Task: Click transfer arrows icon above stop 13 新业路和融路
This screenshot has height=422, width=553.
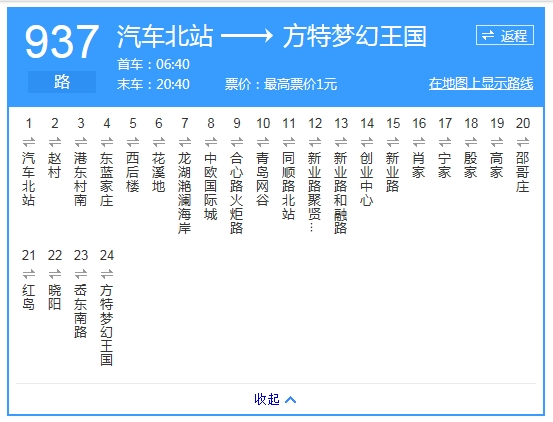Action: (341, 142)
